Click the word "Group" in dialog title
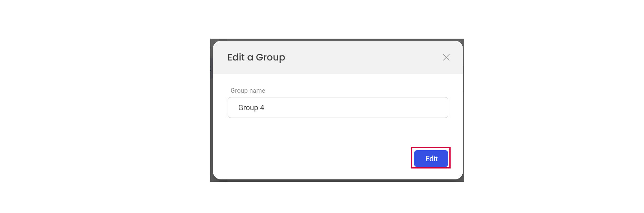Screen dimensions: 644x213 (x=270, y=57)
